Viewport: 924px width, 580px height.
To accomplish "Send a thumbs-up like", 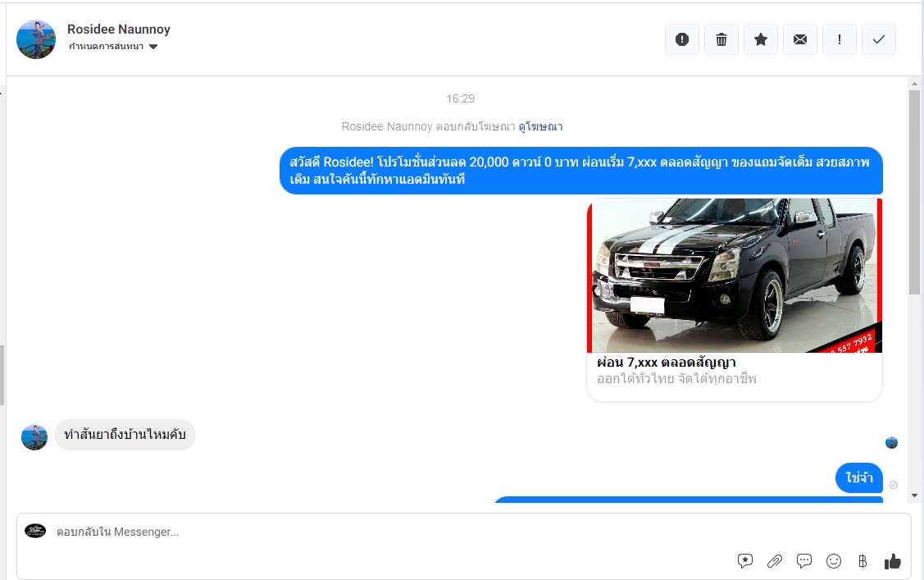I will pyautogui.click(x=893, y=561).
